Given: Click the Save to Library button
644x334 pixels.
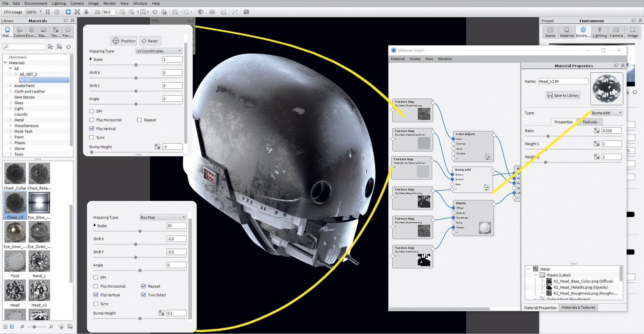Looking at the screenshot, I should 563,95.
